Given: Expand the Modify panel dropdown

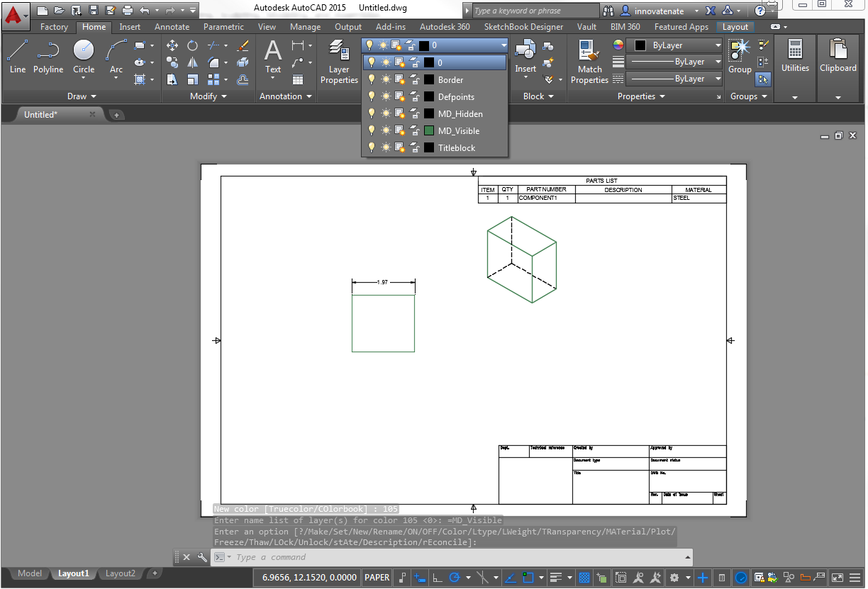Looking at the screenshot, I should pyautogui.click(x=208, y=96).
